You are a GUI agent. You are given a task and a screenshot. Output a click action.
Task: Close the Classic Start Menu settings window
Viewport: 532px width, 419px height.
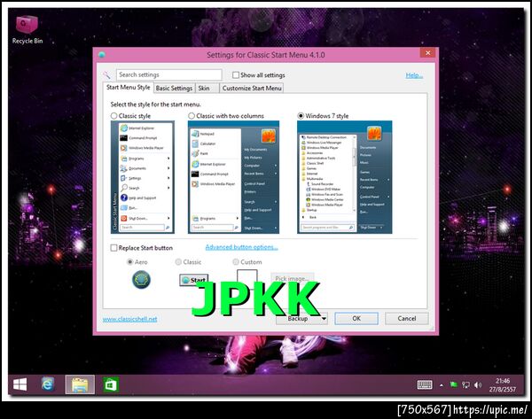tap(427, 52)
